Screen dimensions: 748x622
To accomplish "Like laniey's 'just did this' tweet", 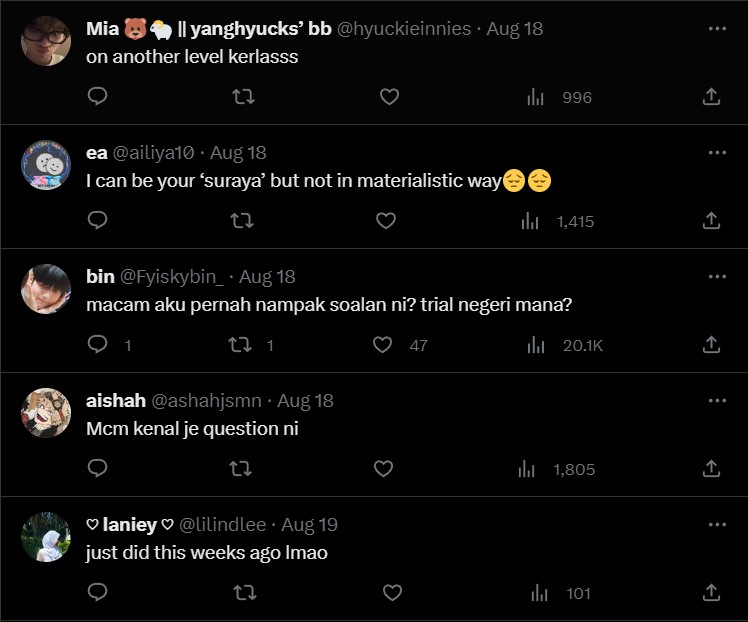I will [392, 593].
